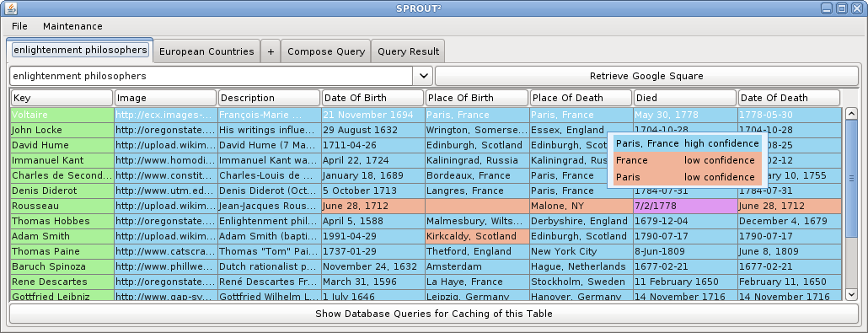Click the 'Hague, Netherlands' cell
The height and width of the screenshot is (333, 868).
click(x=581, y=266)
